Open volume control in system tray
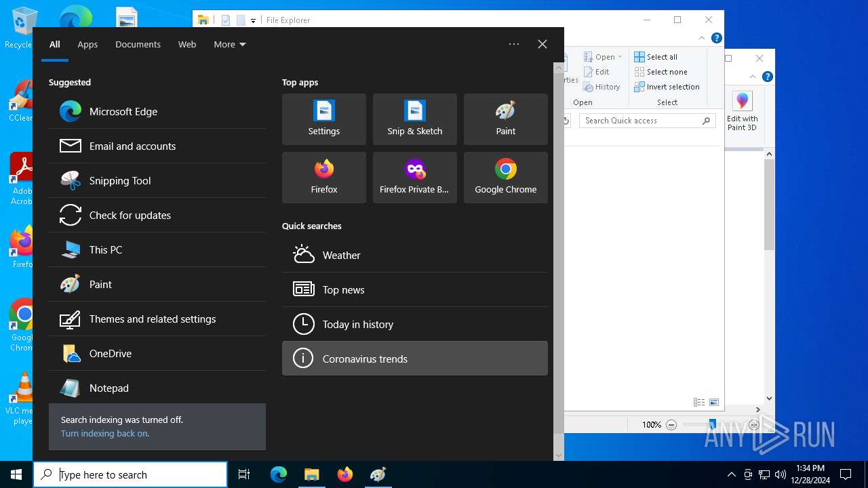868x488 pixels. 781,474
